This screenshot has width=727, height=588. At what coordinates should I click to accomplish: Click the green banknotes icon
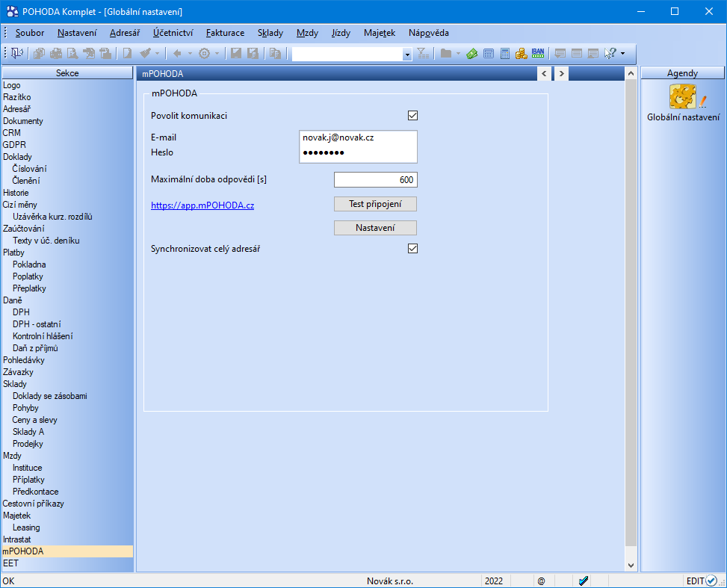[472, 53]
